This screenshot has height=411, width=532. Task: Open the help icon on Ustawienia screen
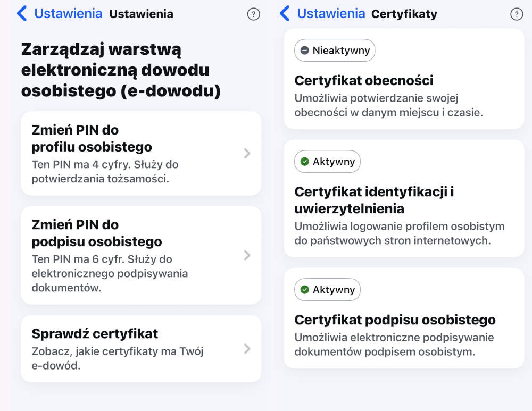point(254,14)
